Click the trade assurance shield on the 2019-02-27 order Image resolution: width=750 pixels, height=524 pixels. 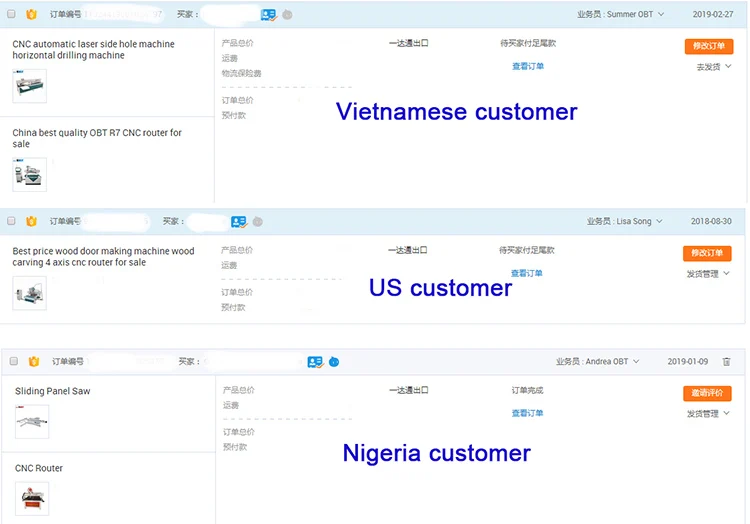click(x=31, y=15)
